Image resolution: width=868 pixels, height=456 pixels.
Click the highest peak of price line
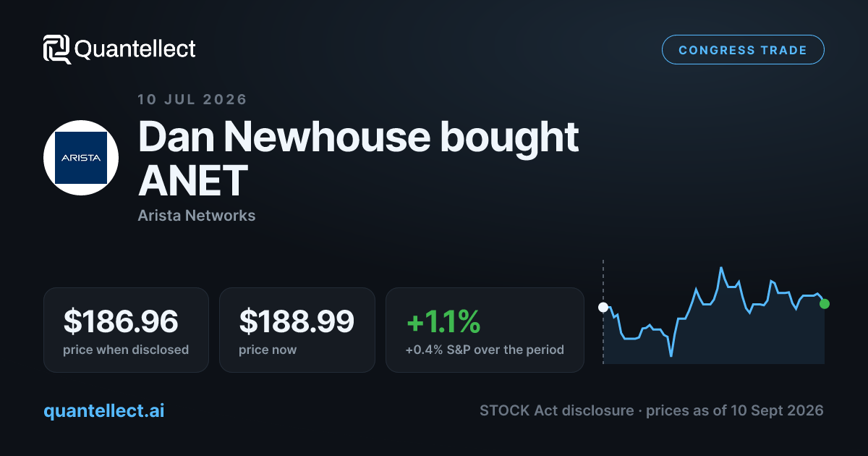(721, 268)
